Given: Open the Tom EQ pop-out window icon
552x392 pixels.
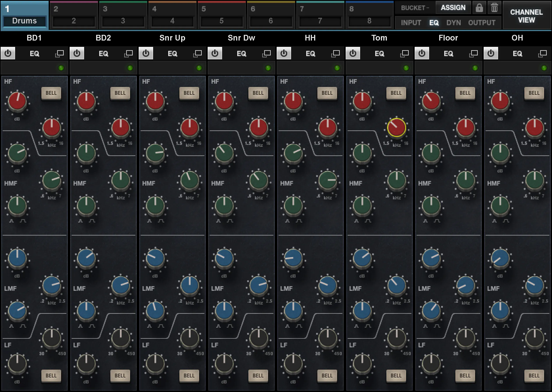Looking at the screenshot, I should 404,53.
